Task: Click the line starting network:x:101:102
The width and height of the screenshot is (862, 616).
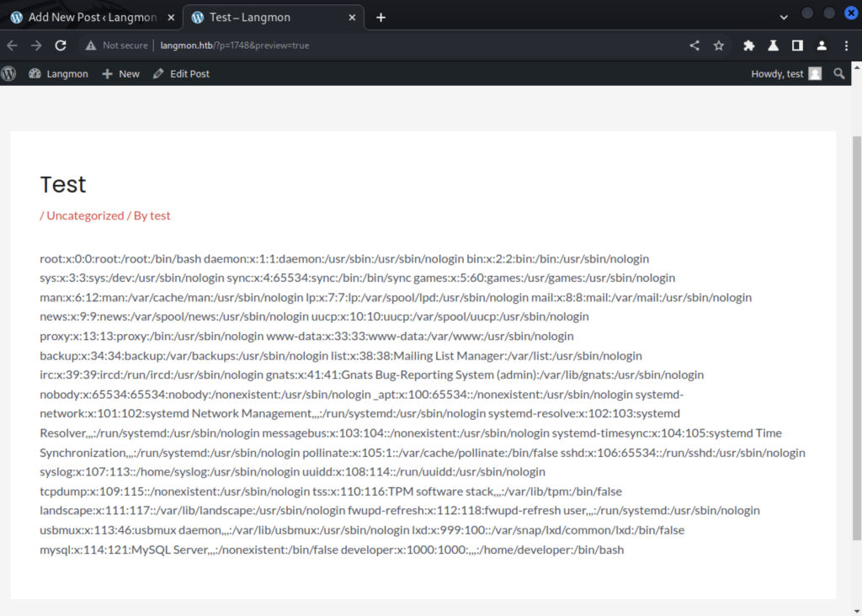Action: click(x=359, y=413)
